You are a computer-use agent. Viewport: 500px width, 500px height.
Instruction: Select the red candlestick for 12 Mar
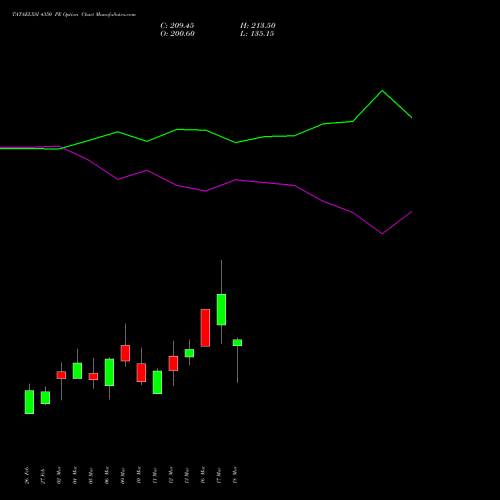click(173, 363)
